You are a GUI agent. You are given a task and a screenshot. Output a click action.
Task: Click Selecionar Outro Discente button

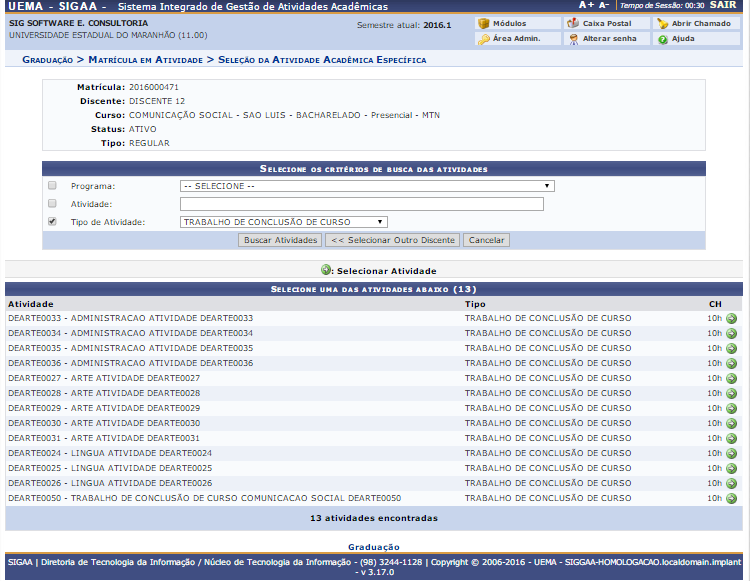(x=393, y=240)
